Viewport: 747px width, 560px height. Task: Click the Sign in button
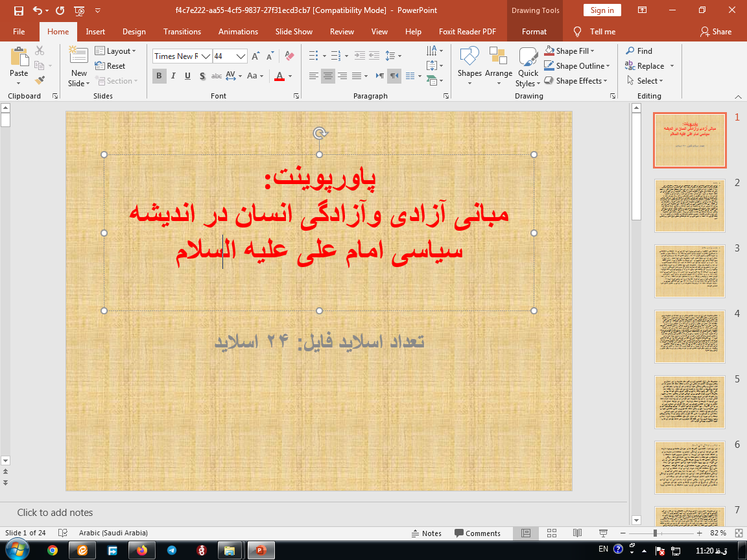[x=602, y=10]
